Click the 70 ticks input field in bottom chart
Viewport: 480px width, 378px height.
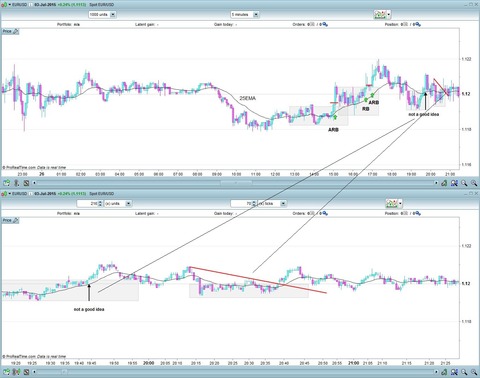(x=241, y=203)
